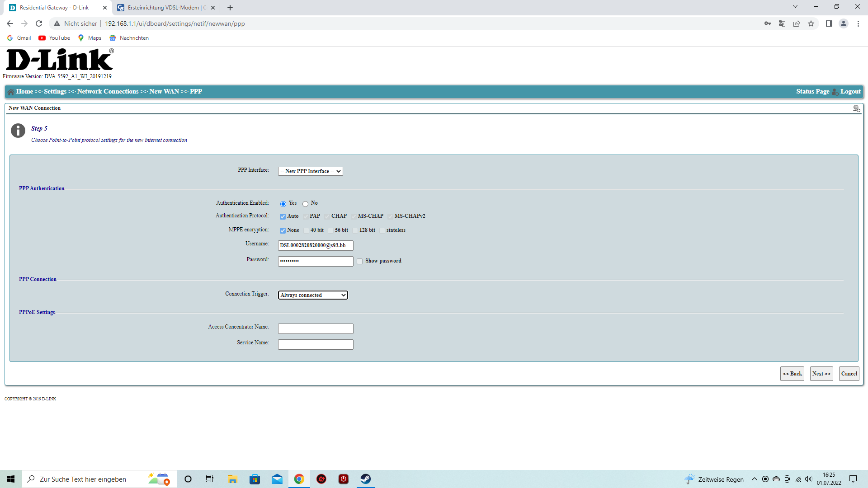
Task: Enable the Show password checkbox
Action: pos(360,261)
